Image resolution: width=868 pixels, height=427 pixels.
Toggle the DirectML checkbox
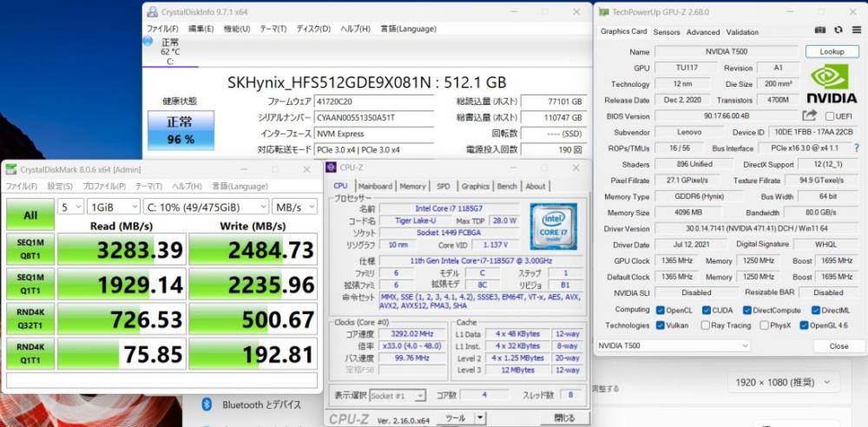click(x=815, y=310)
